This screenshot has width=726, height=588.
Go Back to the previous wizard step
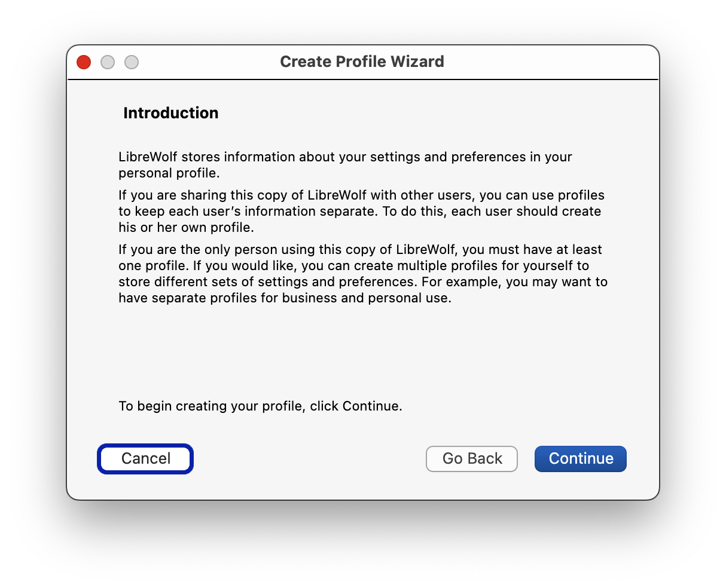click(472, 458)
